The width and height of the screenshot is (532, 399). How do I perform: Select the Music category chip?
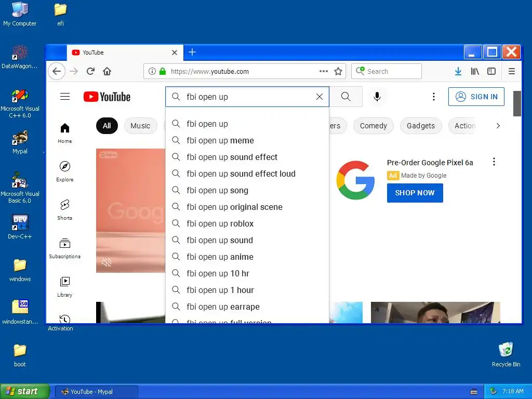[140, 126]
